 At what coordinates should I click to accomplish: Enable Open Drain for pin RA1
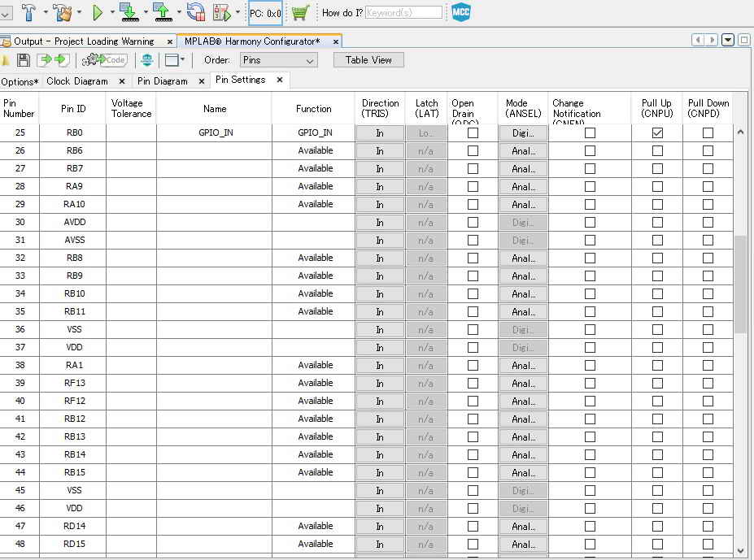pos(473,365)
